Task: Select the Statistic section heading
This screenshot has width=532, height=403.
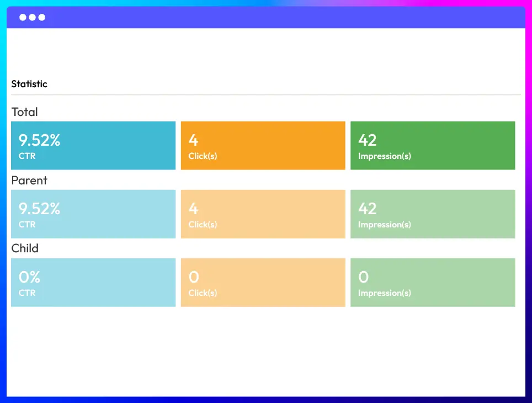Action: point(29,84)
